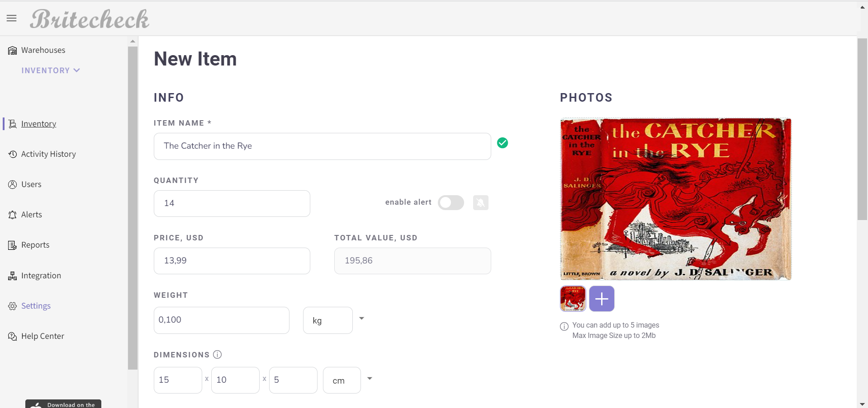868x408 pixels.
Task: Click the Total Value USD field
Action: [x=413, y=261]
